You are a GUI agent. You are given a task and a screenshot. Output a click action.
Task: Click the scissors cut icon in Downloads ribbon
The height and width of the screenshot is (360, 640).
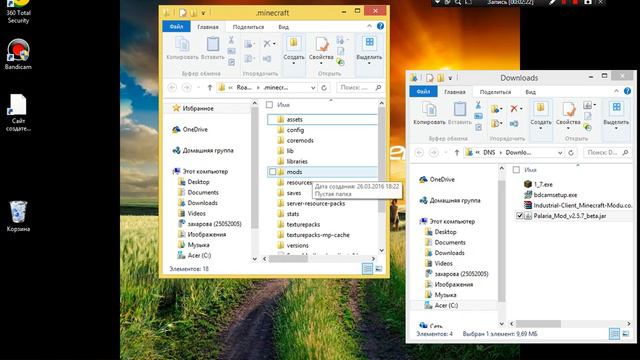point(478,105)
